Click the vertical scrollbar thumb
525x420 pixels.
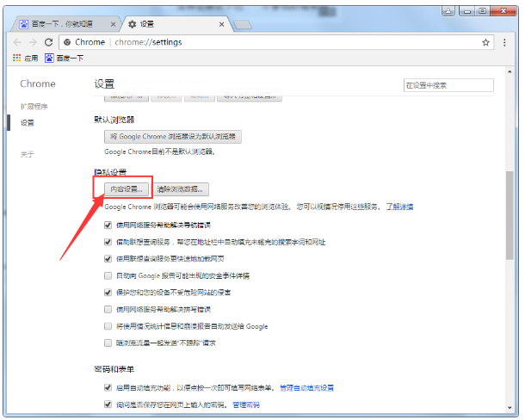point(510,215)
